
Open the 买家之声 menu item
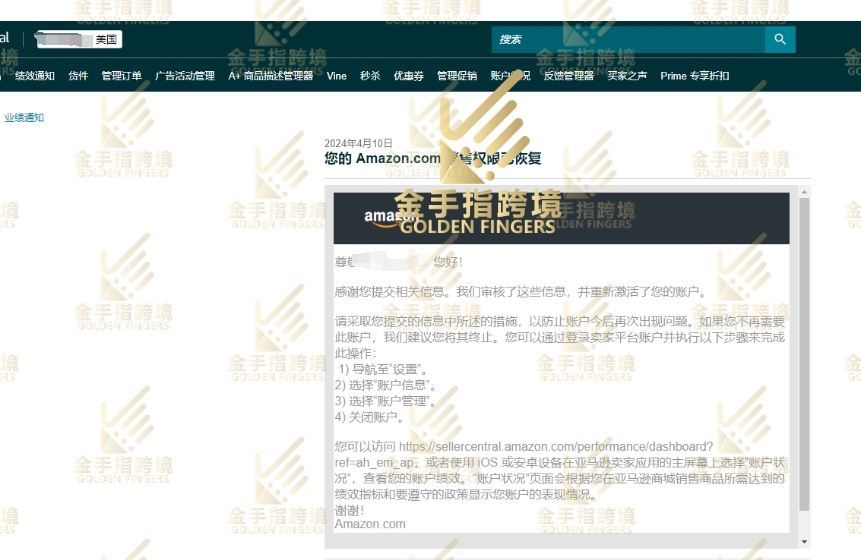pyautogui.click(x=627, y=76)
